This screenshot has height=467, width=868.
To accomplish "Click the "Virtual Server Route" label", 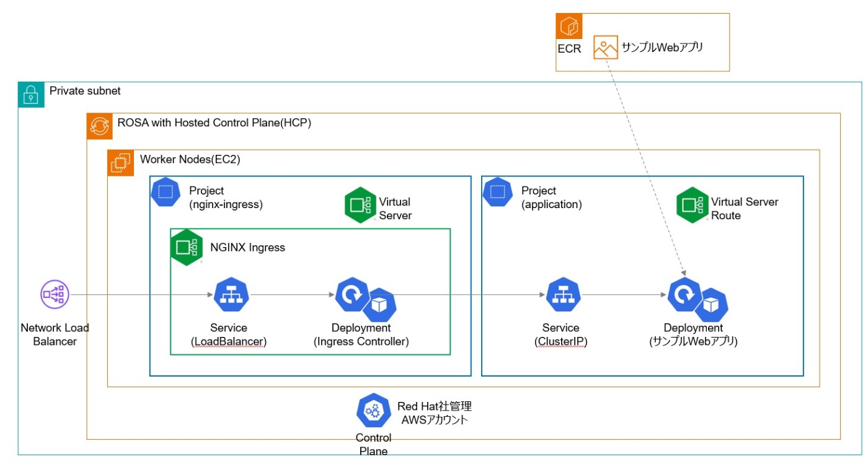I will point(745,209).
